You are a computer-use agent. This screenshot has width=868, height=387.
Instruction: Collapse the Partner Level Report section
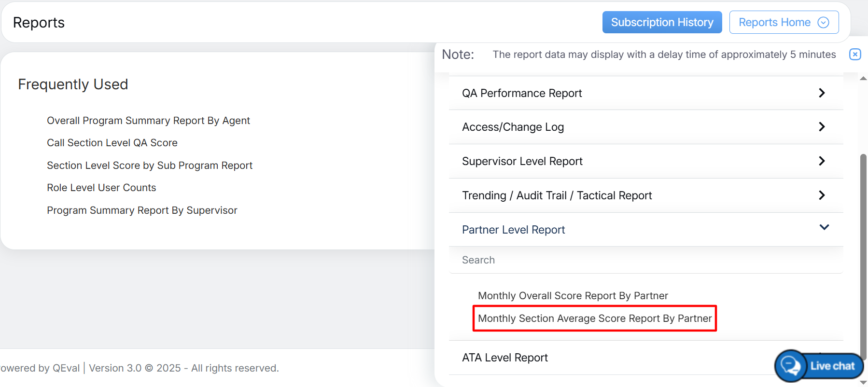coord(824,227)
